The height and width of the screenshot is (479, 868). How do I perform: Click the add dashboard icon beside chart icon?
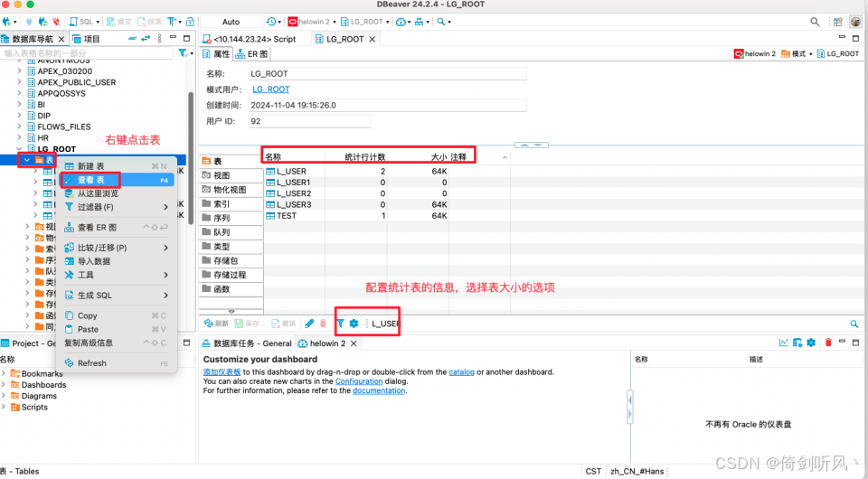point(797,343)
